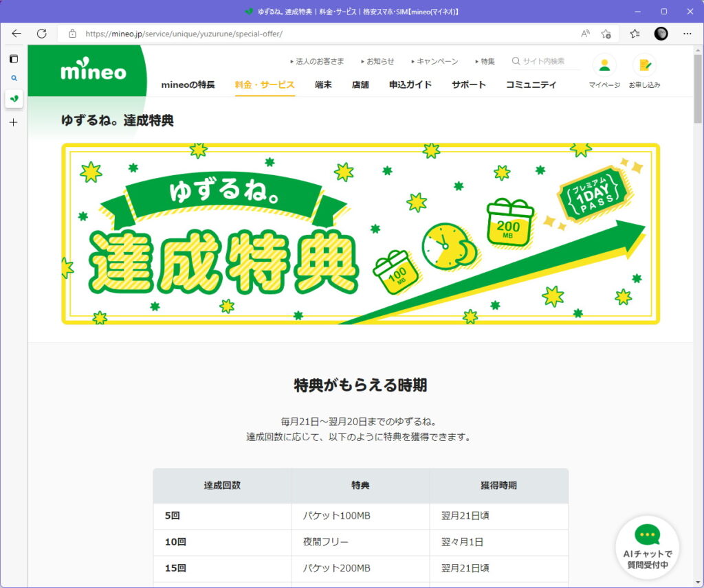Follow the お知らせ link
The image size is (704, 588).
coord(377,61)
